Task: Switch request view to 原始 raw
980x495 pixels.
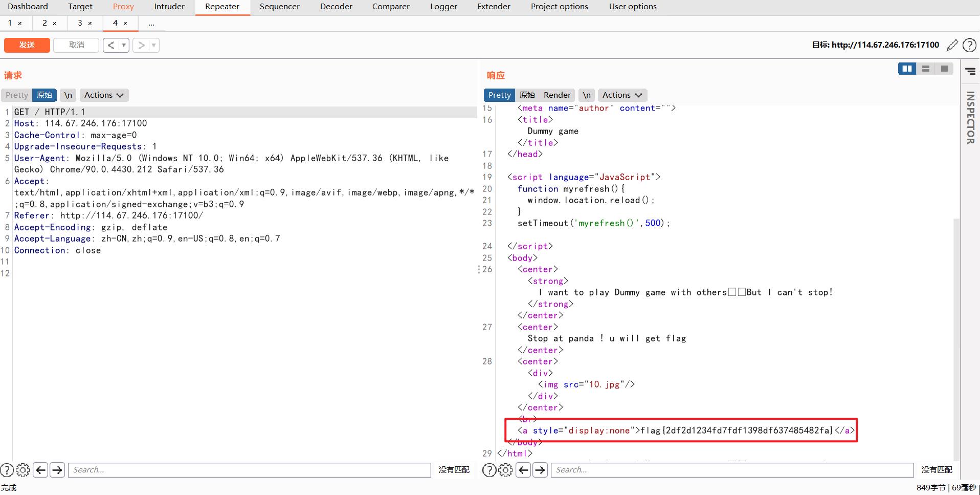Action: [44, 95]
